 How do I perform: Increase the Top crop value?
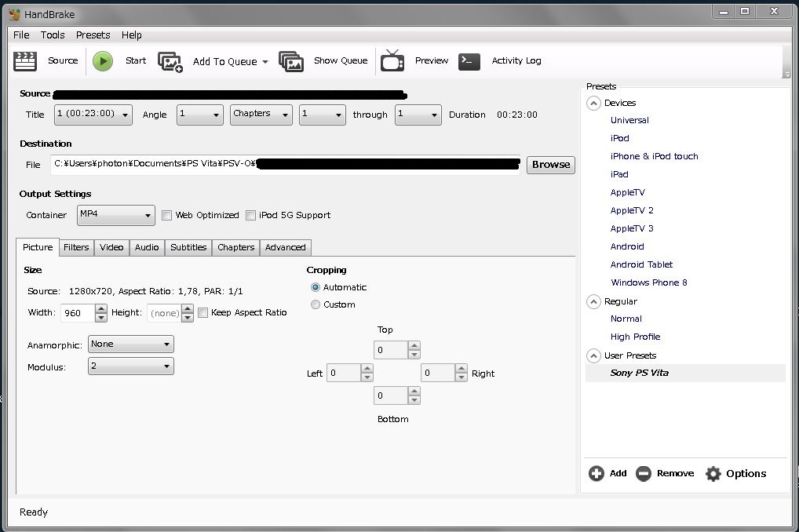coord(414,346)
